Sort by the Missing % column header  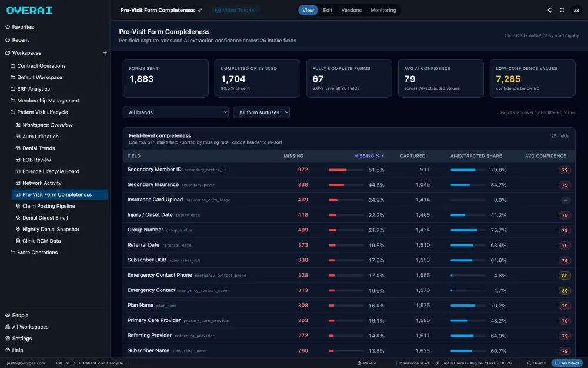point(369,156)
